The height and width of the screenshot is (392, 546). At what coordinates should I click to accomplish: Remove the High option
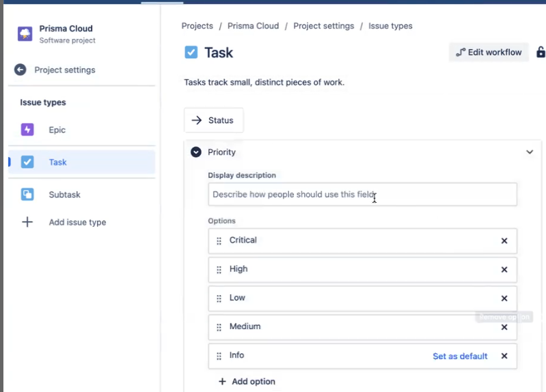click(504, 270)
